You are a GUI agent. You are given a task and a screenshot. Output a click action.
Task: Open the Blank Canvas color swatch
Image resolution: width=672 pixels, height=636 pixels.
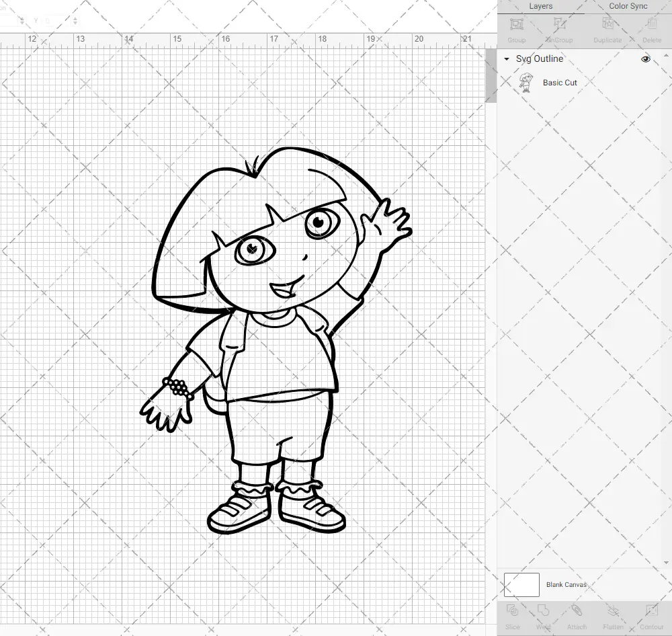pos(521,584)
